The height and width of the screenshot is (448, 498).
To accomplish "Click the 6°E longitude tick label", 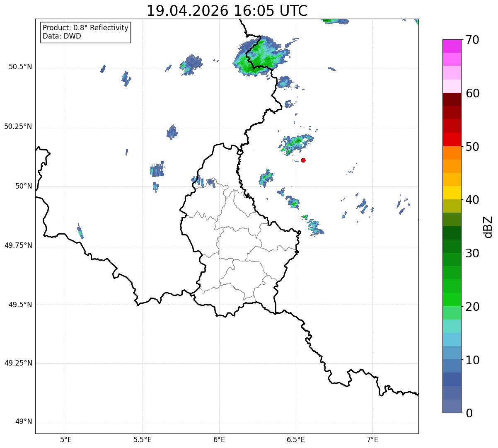I will pyautogui.click(x=219, y=439).
